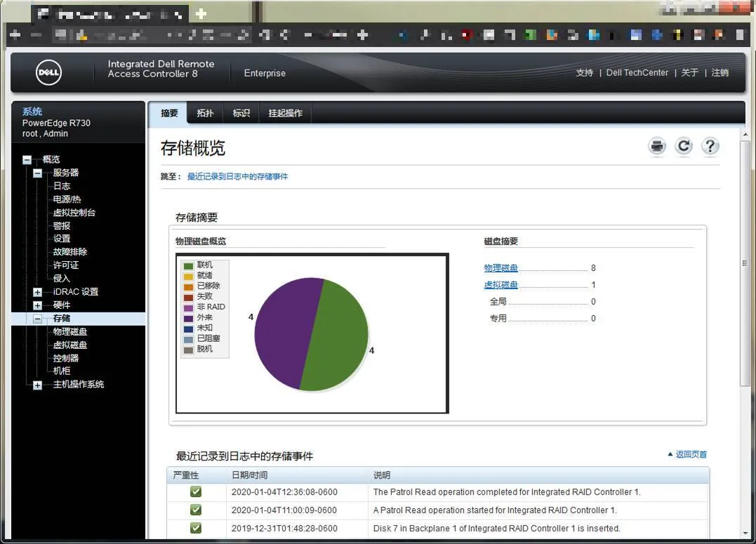
Task: Open 故障排除 in the navigation tree
Action: pyautogui.click(x=70, y=252)
